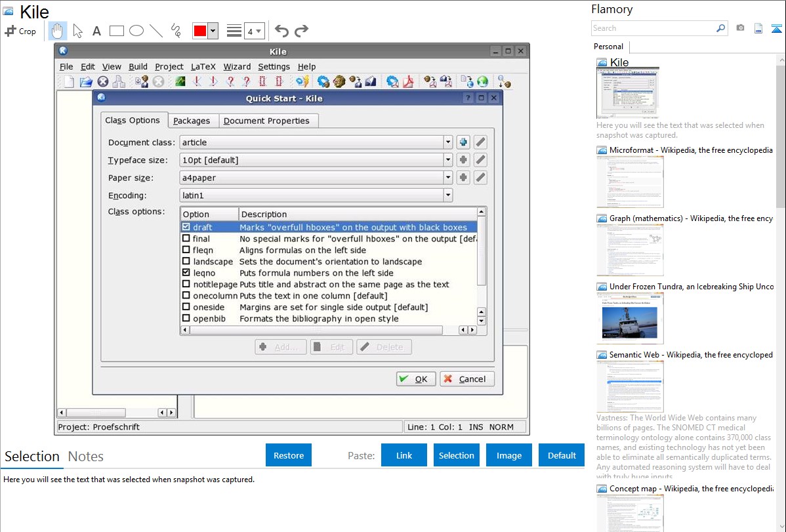Expand the Document class dropdown

448,142
